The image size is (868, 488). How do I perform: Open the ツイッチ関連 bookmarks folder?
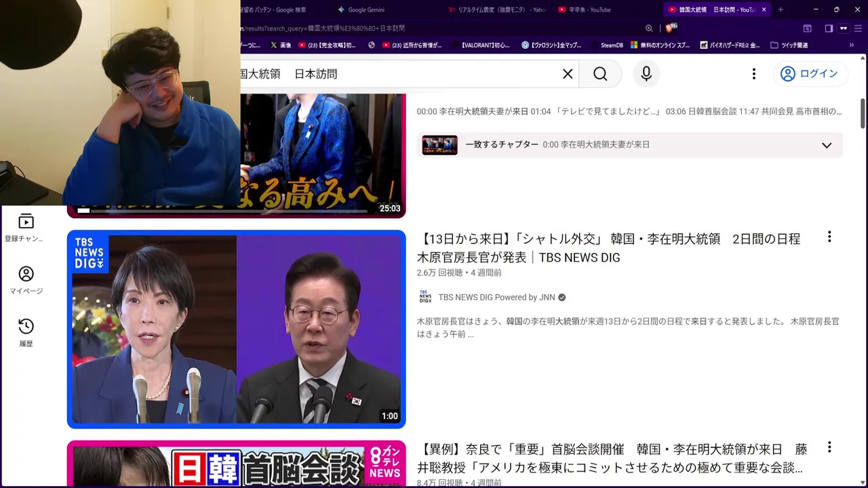789,45
